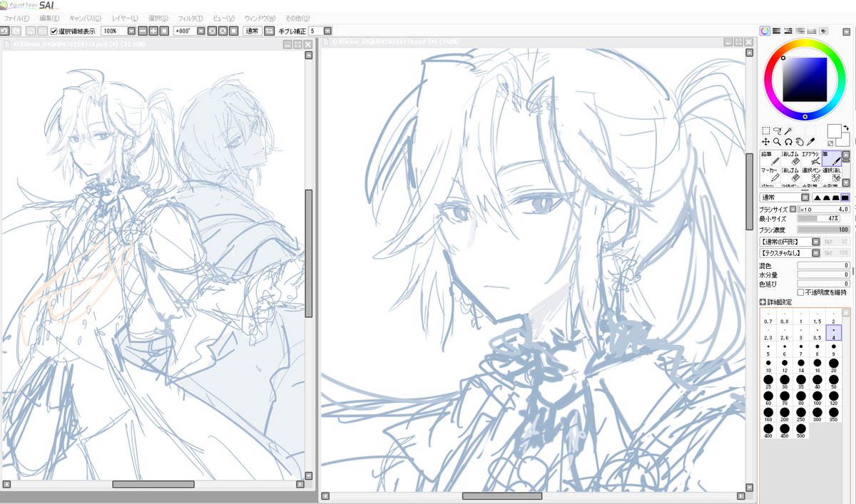Image resolution: width=856 pixels, height=504 pixels.
Task: Rotate canvas clockwise button
Action: [x=223, y=31]
